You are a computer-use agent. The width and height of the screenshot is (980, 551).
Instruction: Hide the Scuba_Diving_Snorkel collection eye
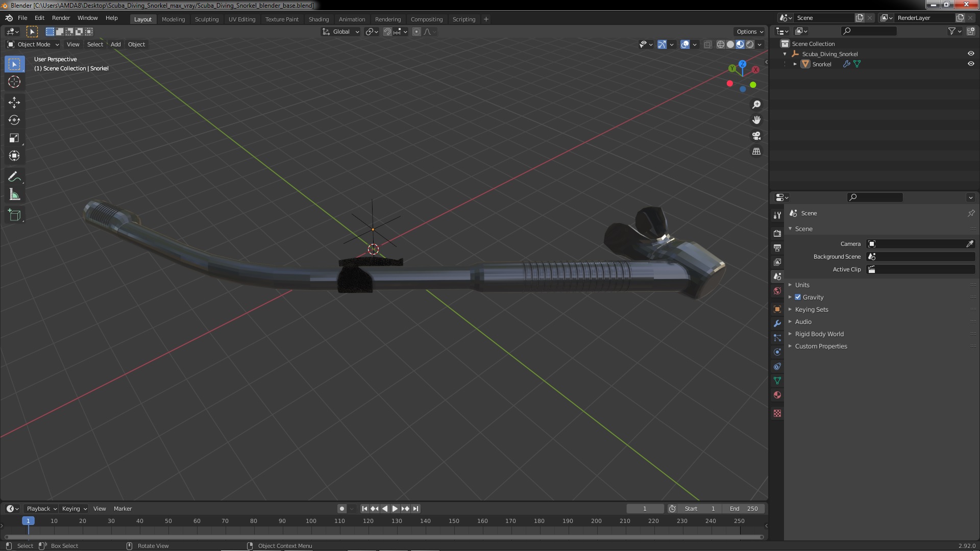point(970,54)
